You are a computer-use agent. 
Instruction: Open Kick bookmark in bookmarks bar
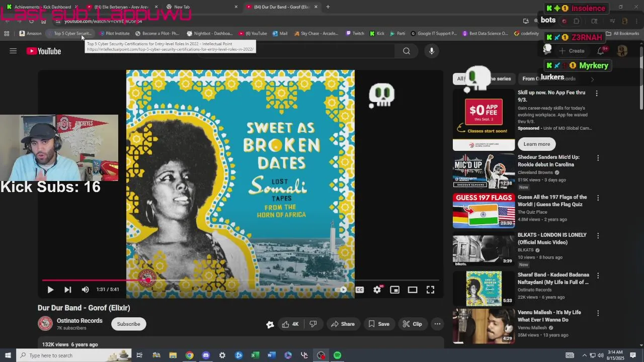tap(377, 34)
